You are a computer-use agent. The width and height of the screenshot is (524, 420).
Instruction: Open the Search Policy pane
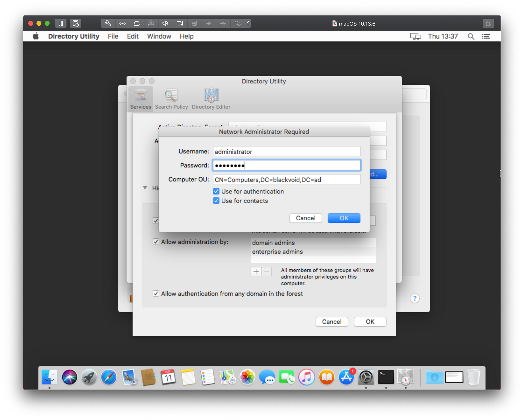point(171,99)
